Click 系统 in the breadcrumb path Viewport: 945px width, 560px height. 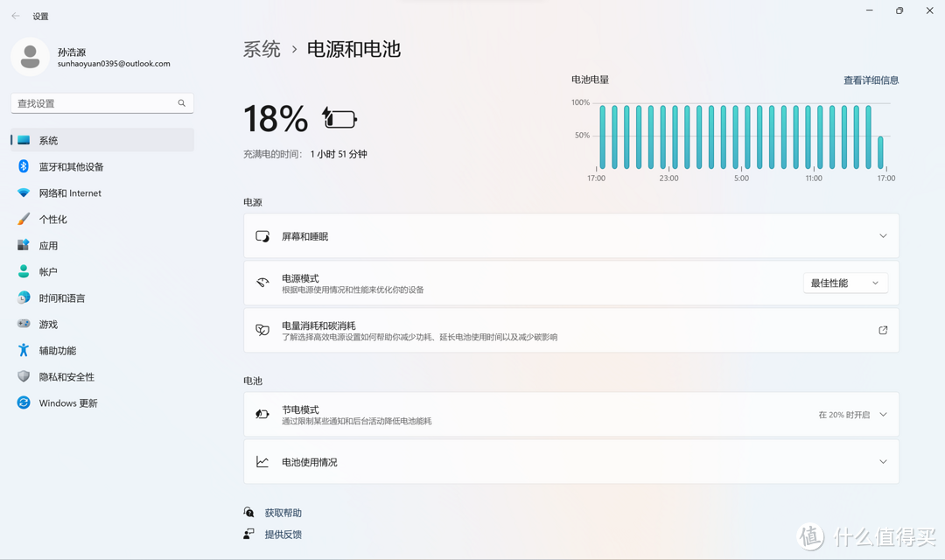tap(260, 50)
